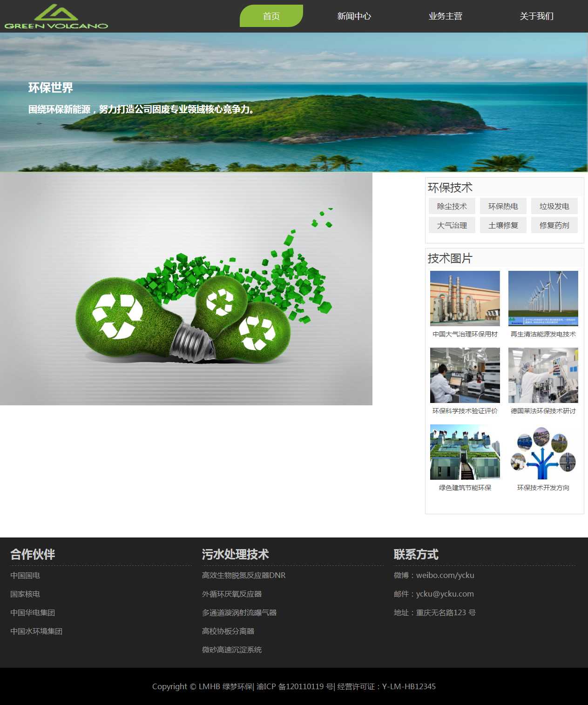View the 绿色建筑节能环保 building image
Screen dimensions: 588x705
[x=465, y=452]
